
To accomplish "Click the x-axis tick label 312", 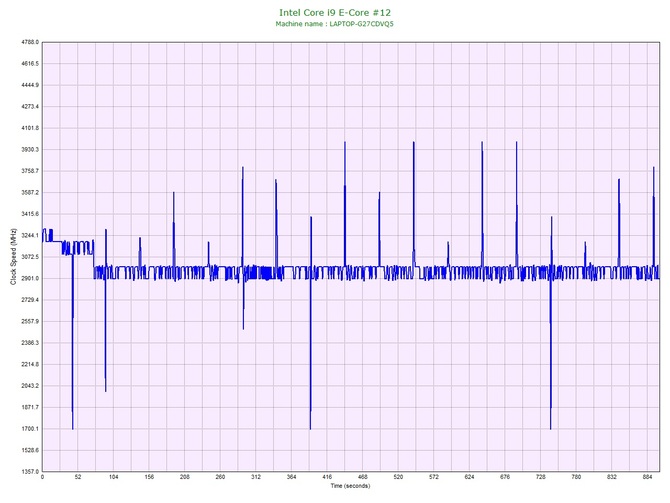I will [256, 477].
